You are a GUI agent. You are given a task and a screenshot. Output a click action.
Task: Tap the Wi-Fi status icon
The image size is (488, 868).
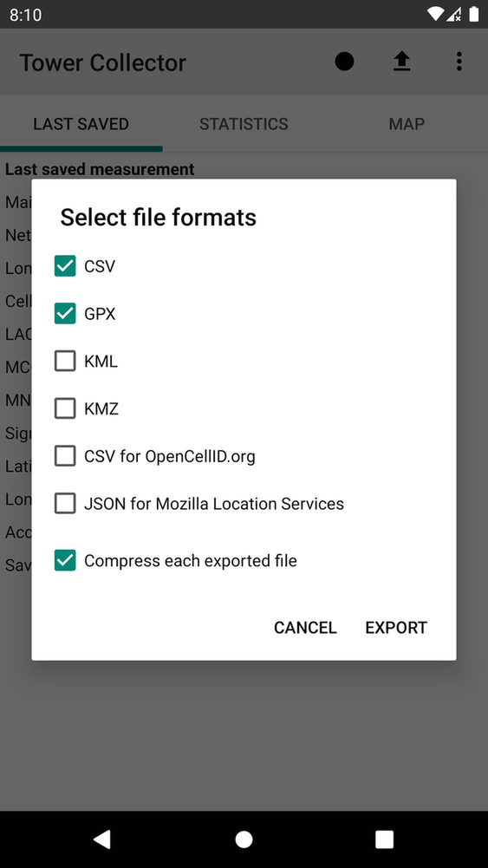(x=435, y=15)
